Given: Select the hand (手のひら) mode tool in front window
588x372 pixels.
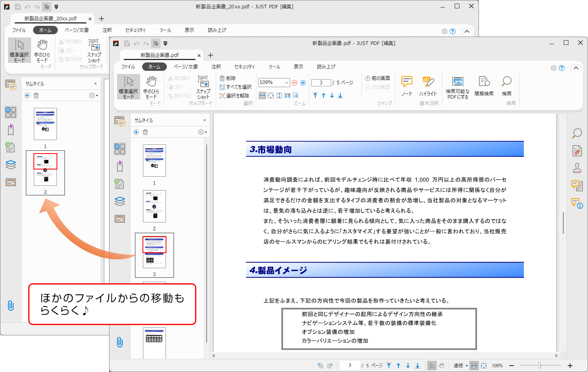Looking at the screenshot, I should pos(151,87).
